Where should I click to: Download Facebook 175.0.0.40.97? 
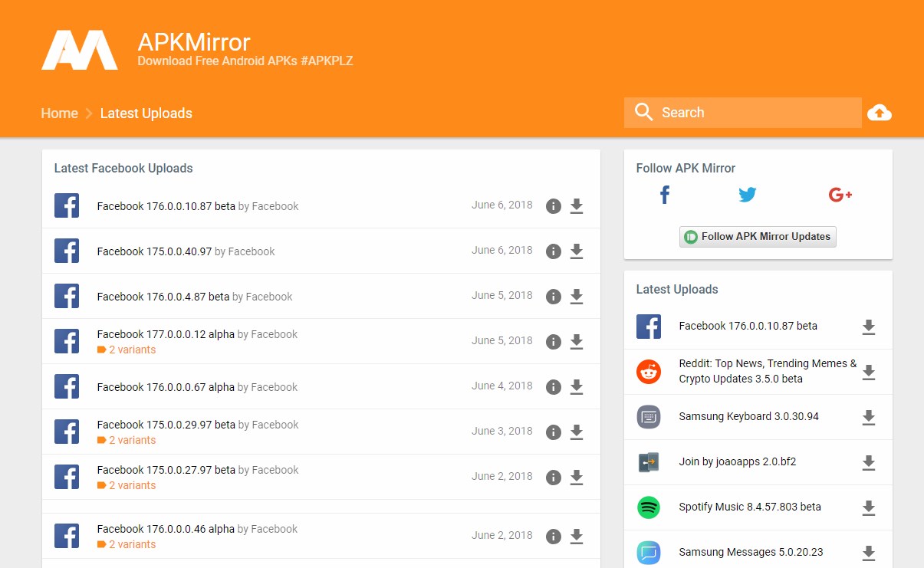577,251
